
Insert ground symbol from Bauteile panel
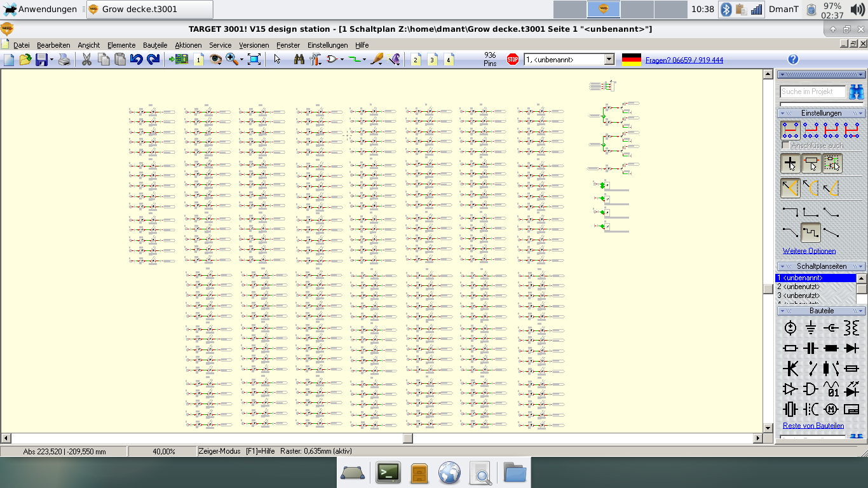(810, 328)
